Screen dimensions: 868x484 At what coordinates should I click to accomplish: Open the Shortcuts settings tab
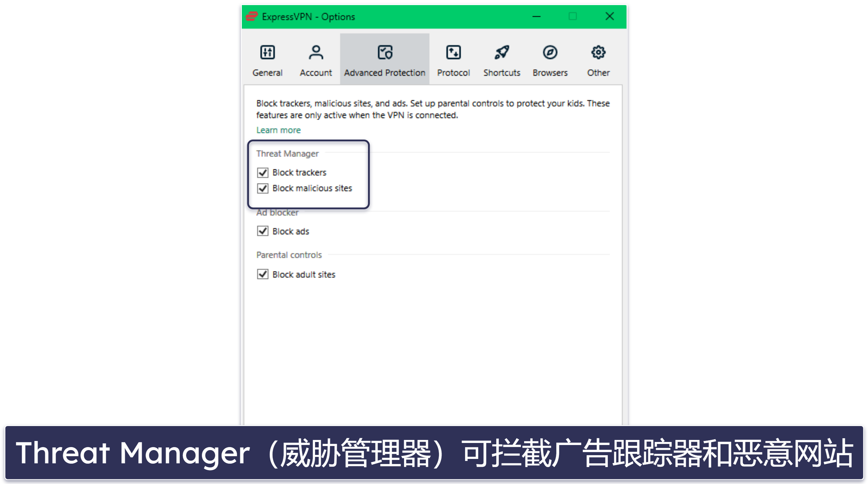pos(501,60)
